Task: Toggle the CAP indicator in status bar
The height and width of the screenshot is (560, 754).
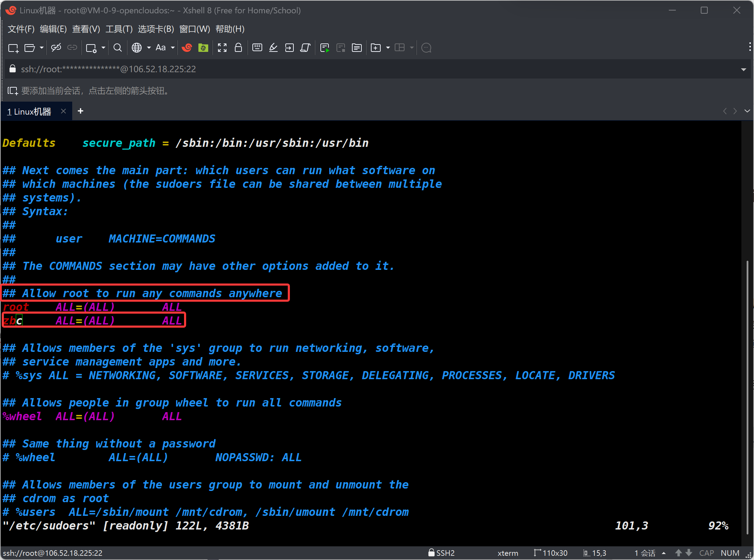Action: [706, 553]
